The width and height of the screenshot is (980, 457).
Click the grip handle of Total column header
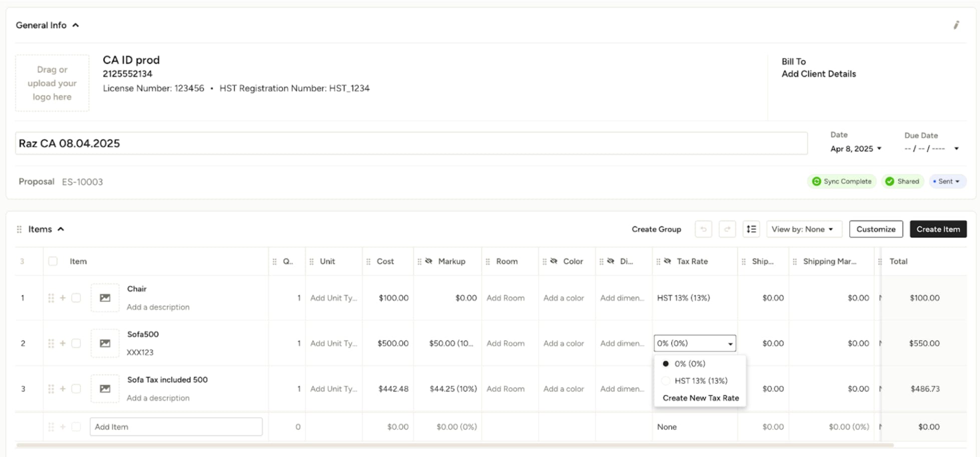880,261
